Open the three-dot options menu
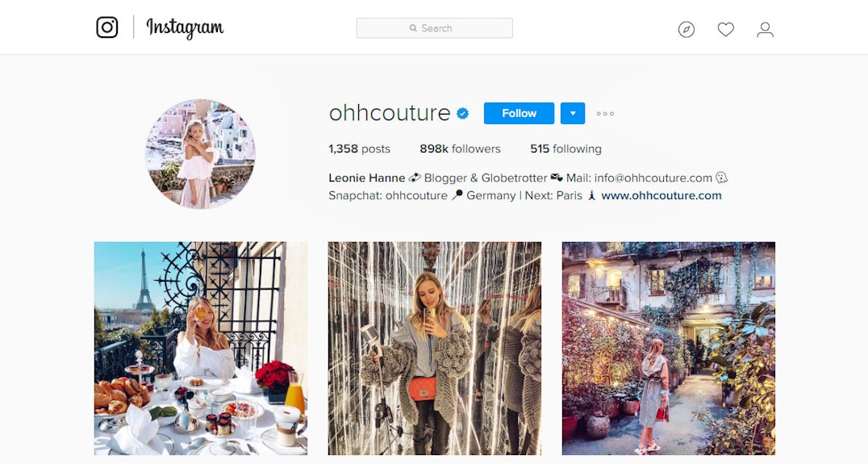868x464 pixels. 605,114
